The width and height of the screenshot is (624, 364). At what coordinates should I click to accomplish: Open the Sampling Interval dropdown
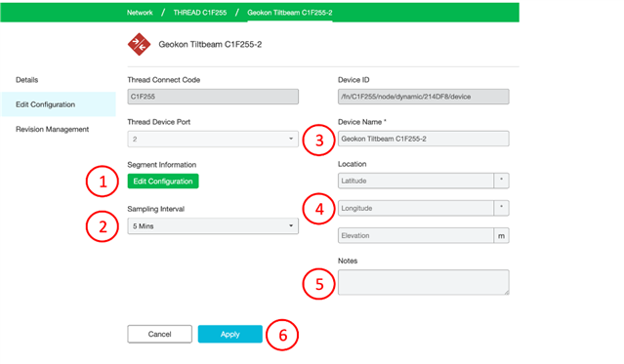(213, 226)
